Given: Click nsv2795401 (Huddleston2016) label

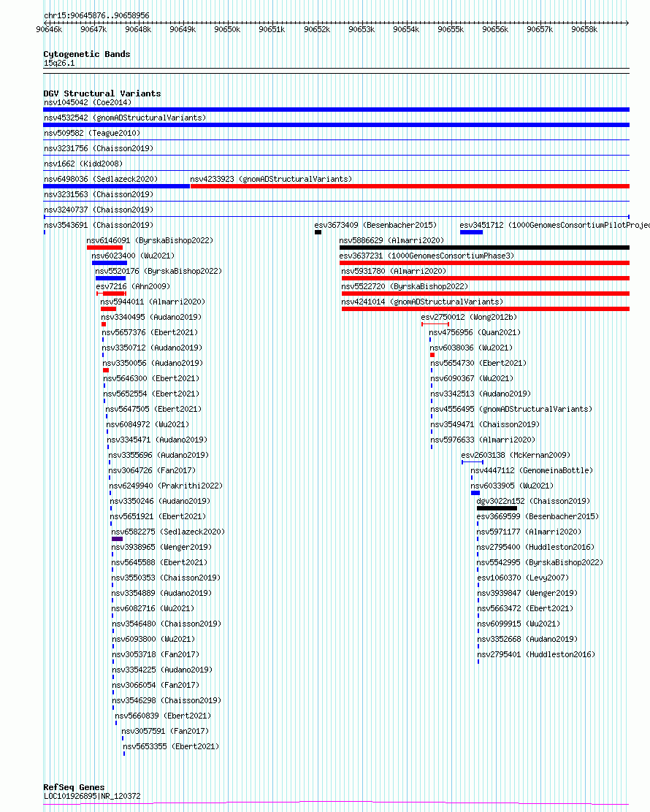Looking at the screenshot, I should coord(536,654).
